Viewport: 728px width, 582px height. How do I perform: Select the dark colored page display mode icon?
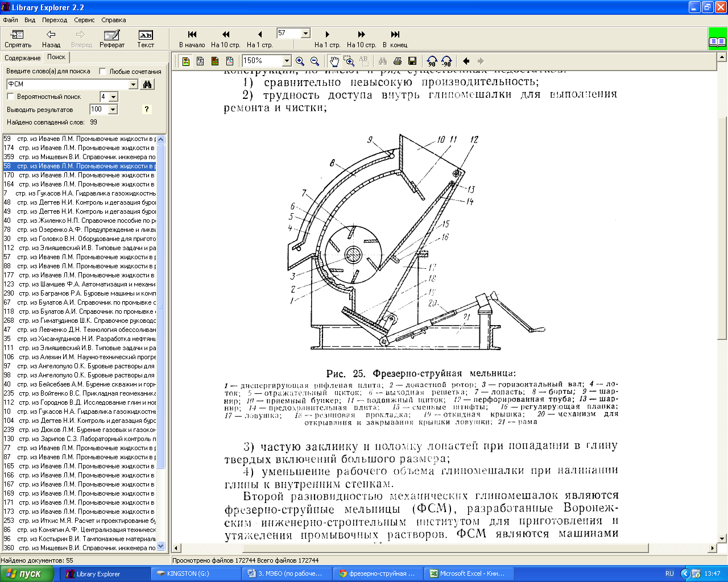coord(215,61)
